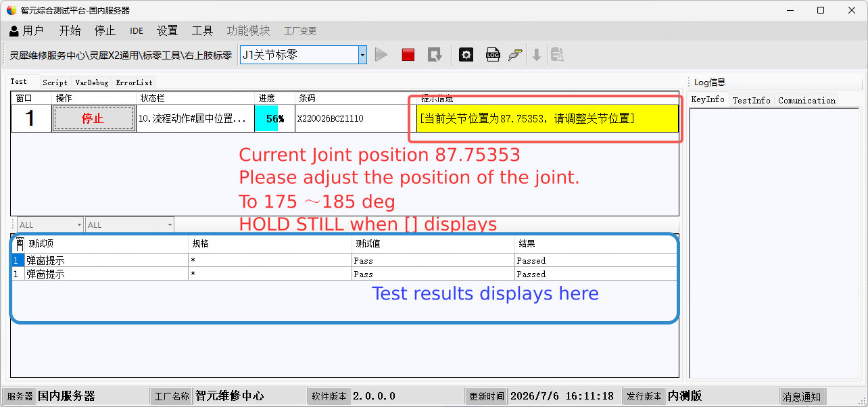868x407 pixels.
Task: Click the 国内服务器 status bar value
Action: point(66,396)
